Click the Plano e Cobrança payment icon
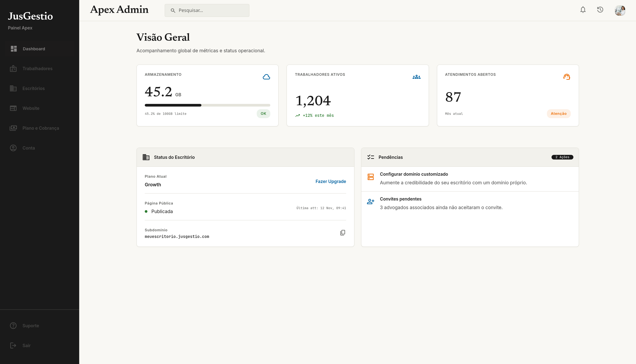Viewport: 636px width, 364px height. pos(13,128)
